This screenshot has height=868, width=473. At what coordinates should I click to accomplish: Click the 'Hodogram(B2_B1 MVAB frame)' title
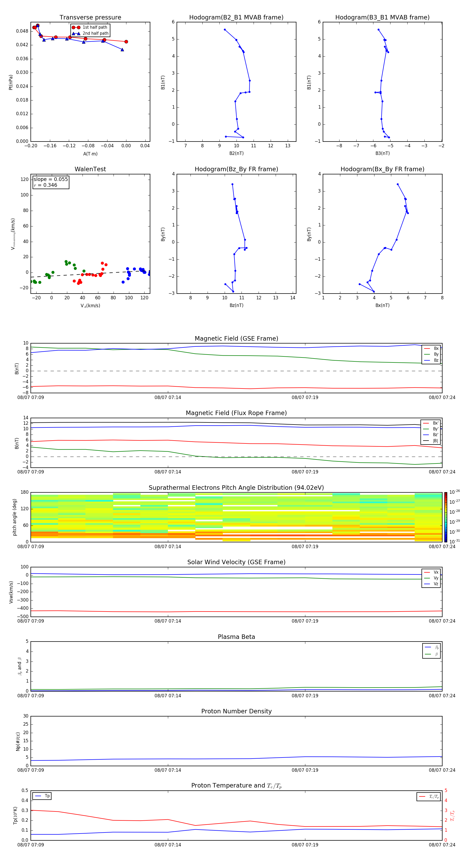(x=236, y=18)
